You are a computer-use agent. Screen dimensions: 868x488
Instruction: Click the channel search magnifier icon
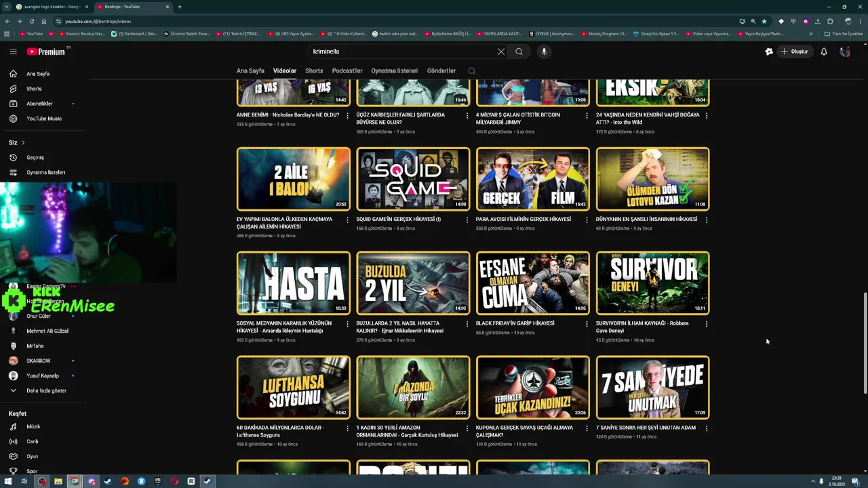point(472,70)
